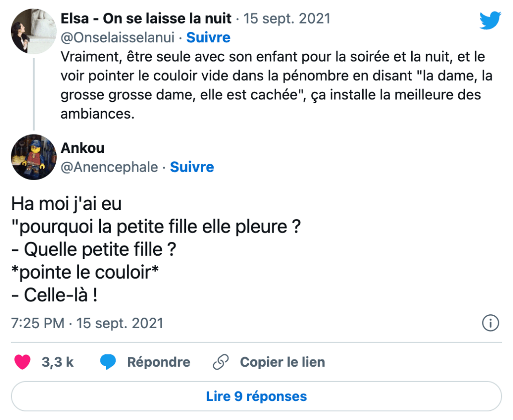This screenshot has width=513, height=420.
Task: Follow Ankou using the Suivre link
Action: 192,167
